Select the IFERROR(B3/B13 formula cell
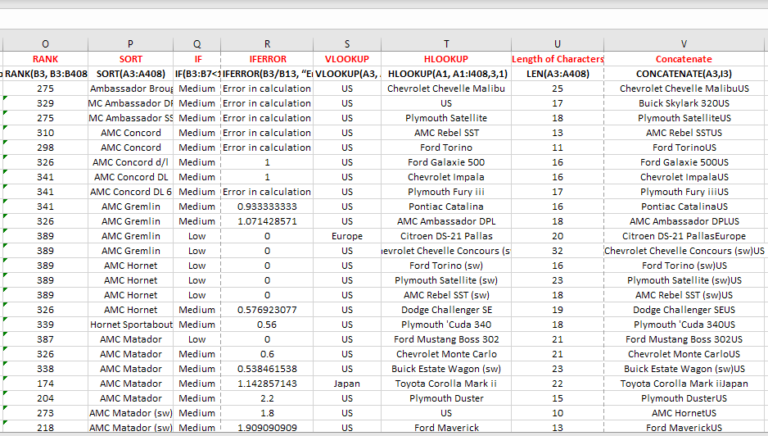 (x=267, y=74)
